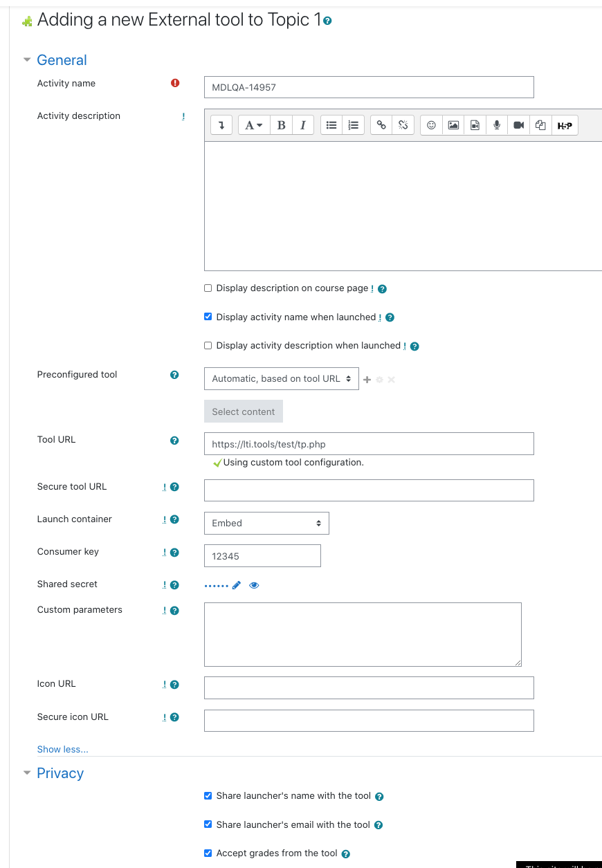Insert H5P content from toolbar
This screenshot has height=868, width=602.
point(565,125)
